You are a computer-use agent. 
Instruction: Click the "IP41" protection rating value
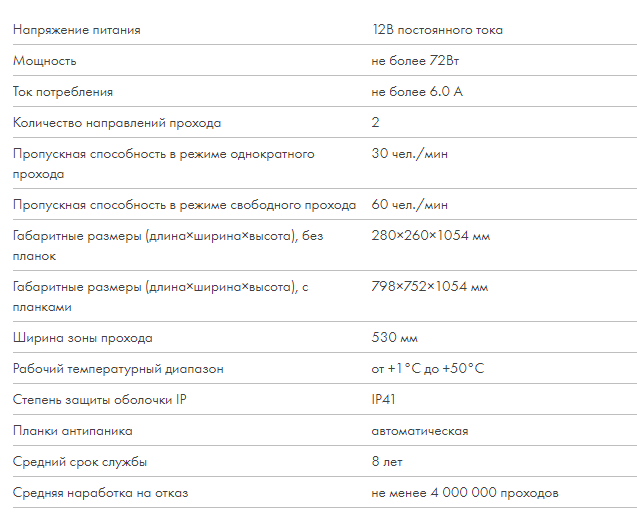(x=384, y=400)
